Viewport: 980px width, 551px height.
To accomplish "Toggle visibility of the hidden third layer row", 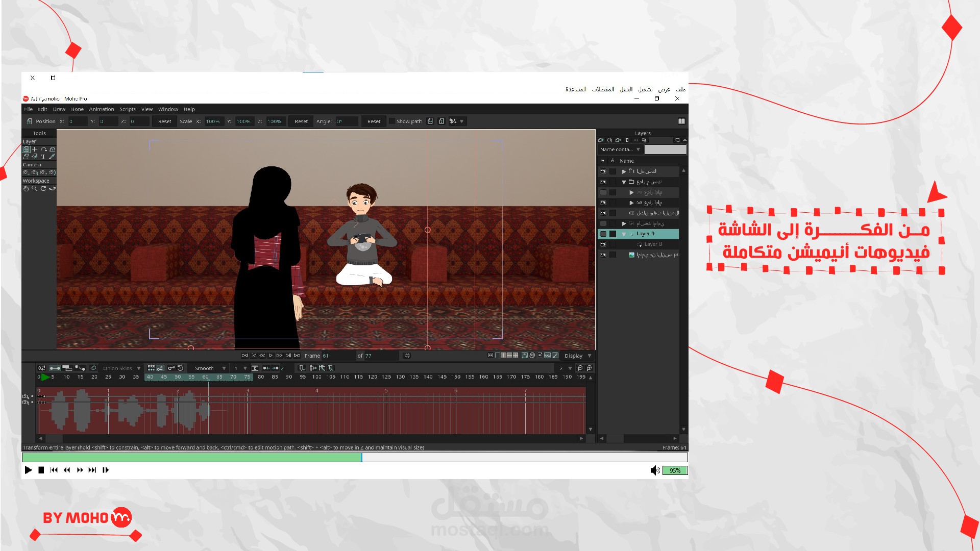I will pos(603,192).
